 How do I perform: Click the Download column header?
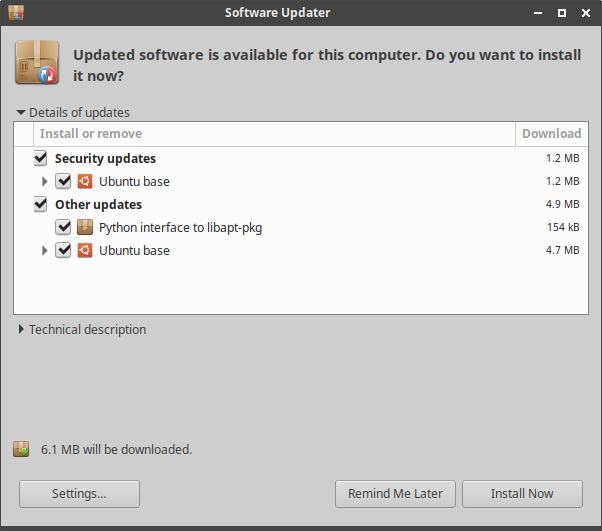tap(552, 134)
